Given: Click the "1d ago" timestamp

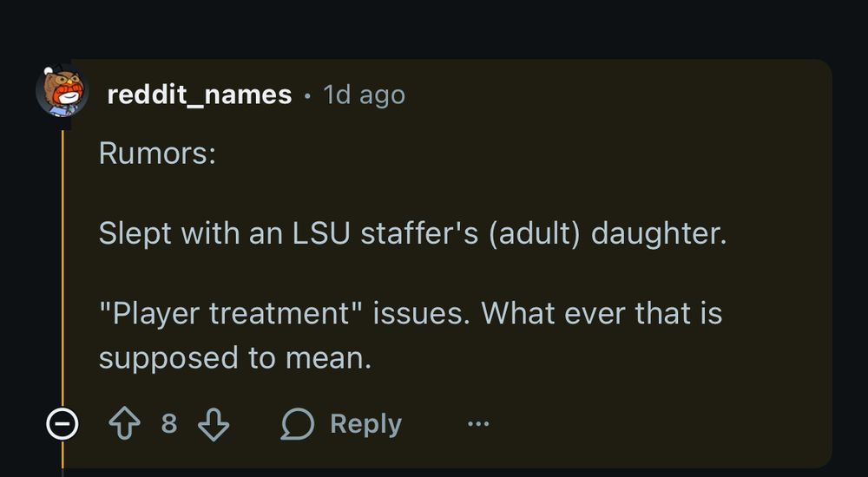Looking at the screenshot, I should point(364,95).
